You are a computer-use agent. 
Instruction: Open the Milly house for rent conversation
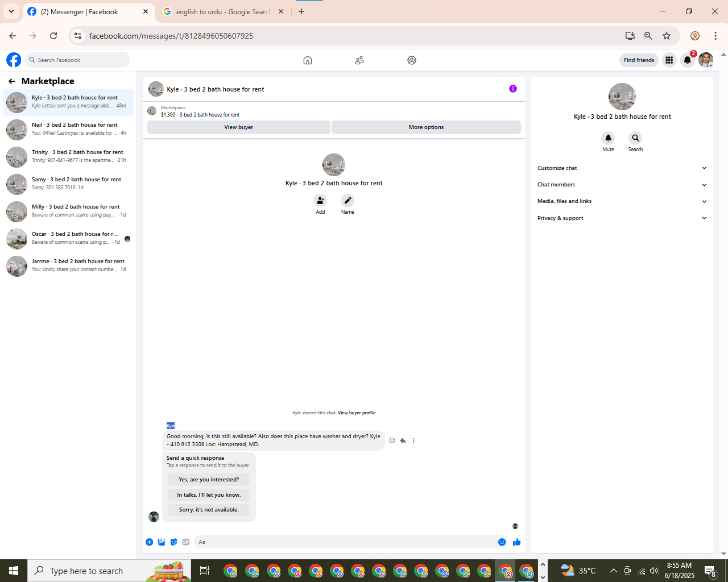point(68,211)
